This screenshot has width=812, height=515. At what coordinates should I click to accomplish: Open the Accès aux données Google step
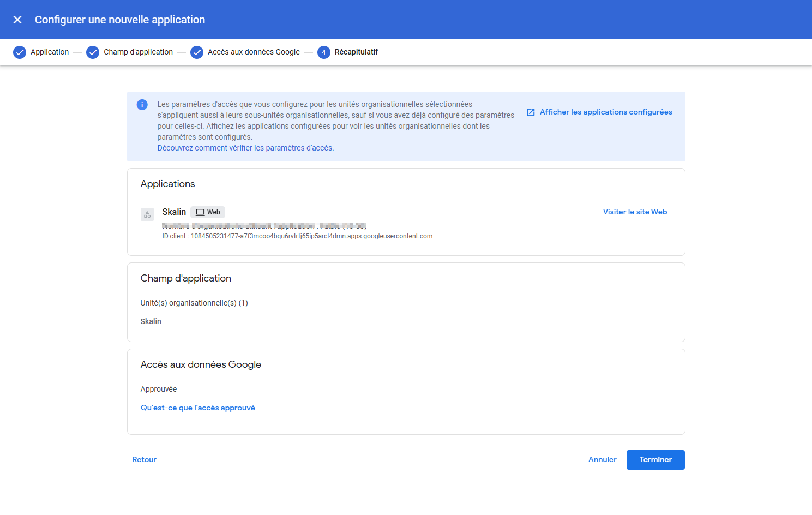point(254,52)
